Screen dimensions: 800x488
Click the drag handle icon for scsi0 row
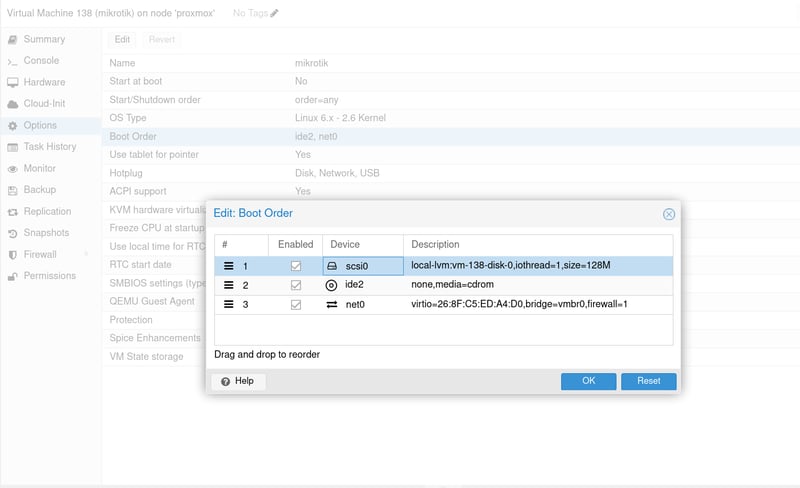click(228, 266)
